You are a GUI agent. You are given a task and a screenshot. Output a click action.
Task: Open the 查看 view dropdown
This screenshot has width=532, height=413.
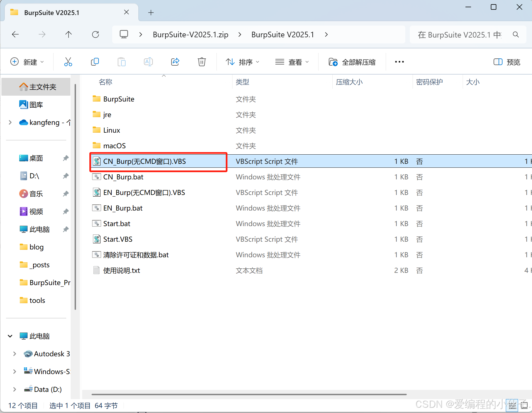click(292, 62)
